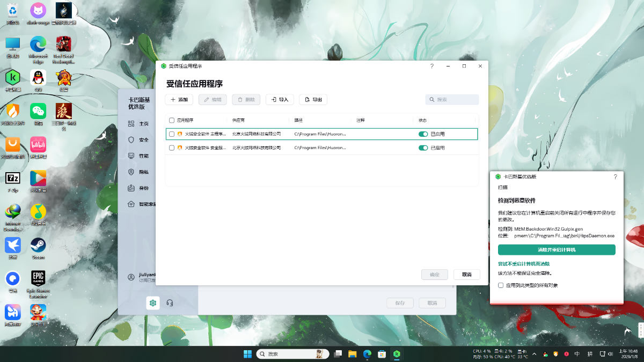
Task: Click the search field in trusted applications dialog
Action: 452,100
